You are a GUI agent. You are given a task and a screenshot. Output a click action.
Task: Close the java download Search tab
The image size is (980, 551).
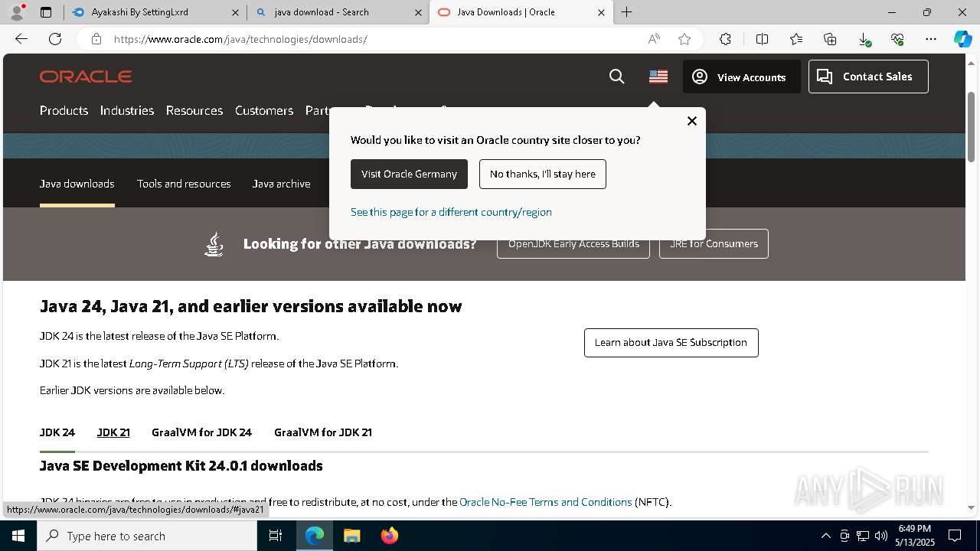418,12
